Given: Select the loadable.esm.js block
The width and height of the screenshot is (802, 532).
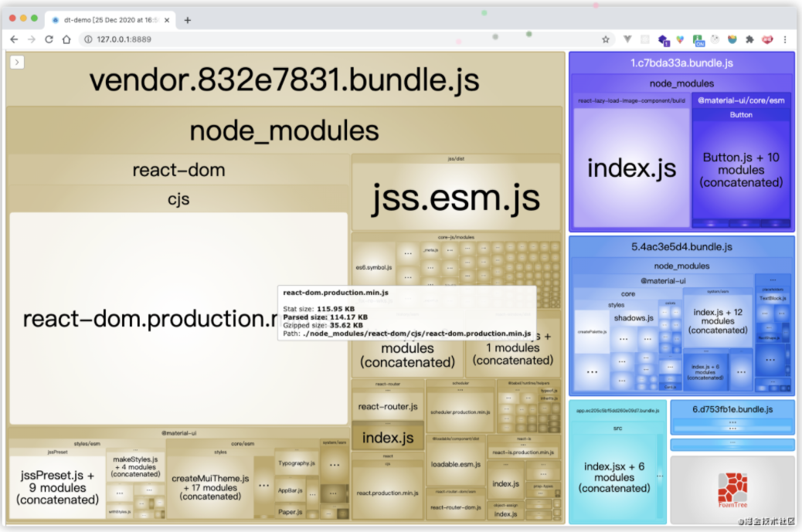Looking at the screenshot, I should click(x=455, y=465).
